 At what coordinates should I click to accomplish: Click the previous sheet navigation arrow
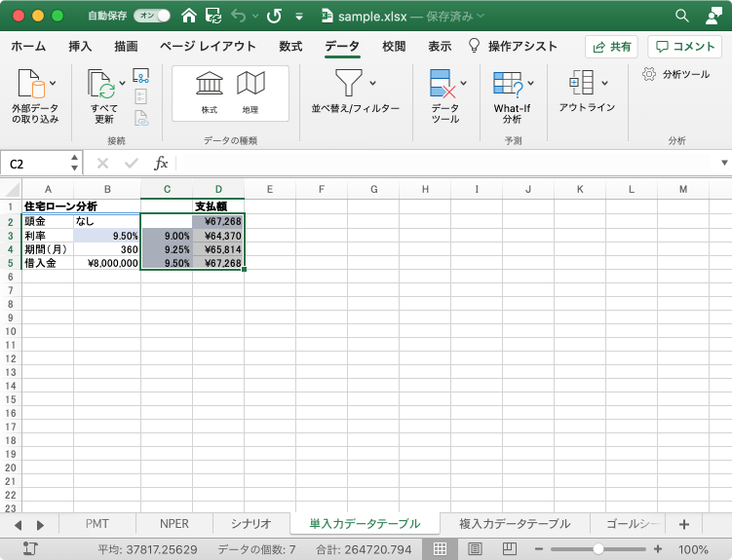18,526
